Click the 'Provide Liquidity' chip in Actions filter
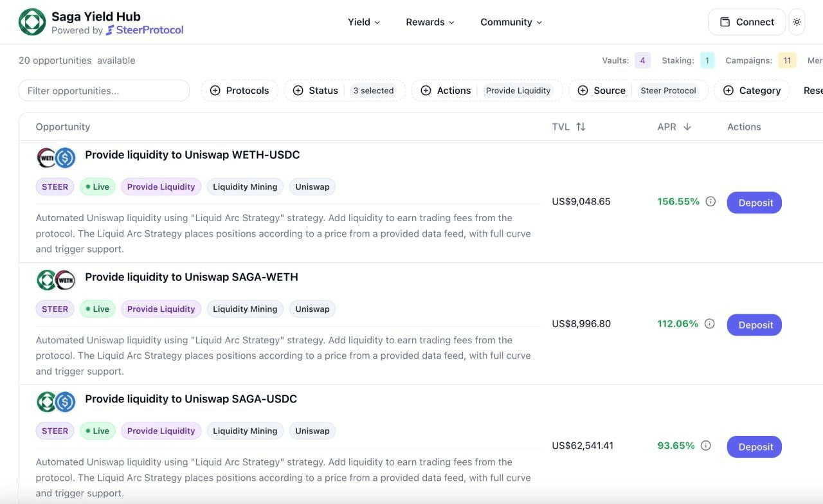Viewport: 823px width, 504px height. [518, 91]
